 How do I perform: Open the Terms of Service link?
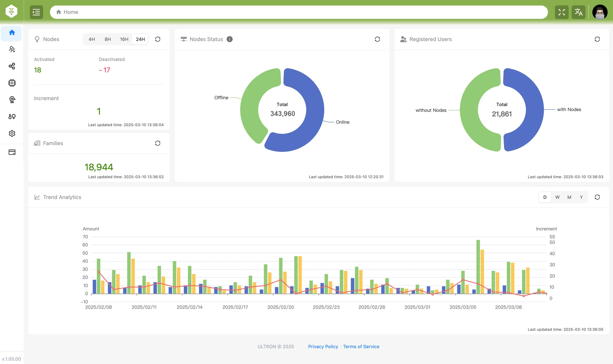pyautogui.click(x=361, y=347)
